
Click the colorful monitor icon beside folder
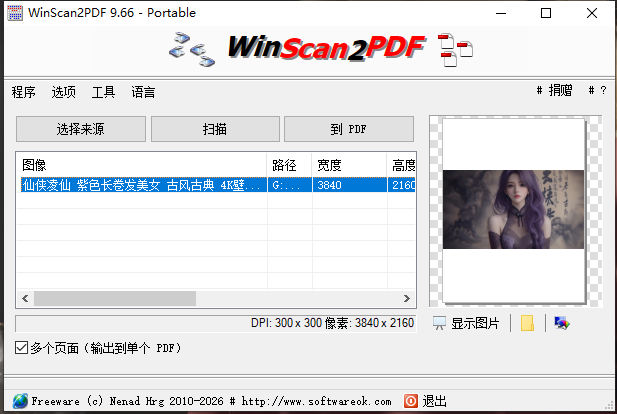[562, 323]
